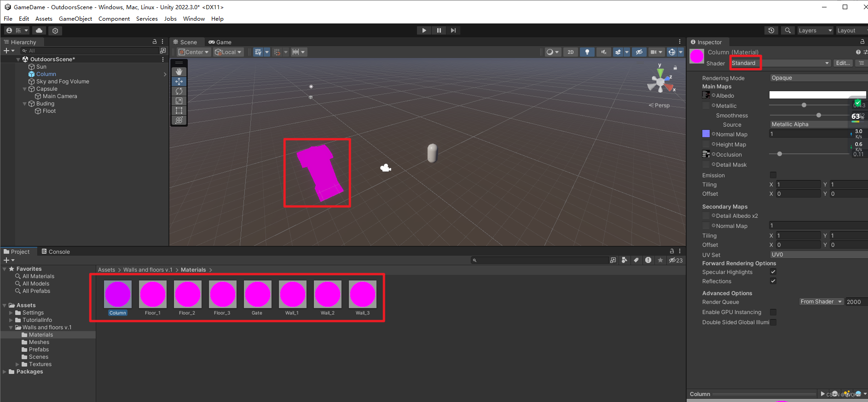This screenshot has width=868, height=402.
Task: Toggle Scene audio mute icon
Action: 603,52
